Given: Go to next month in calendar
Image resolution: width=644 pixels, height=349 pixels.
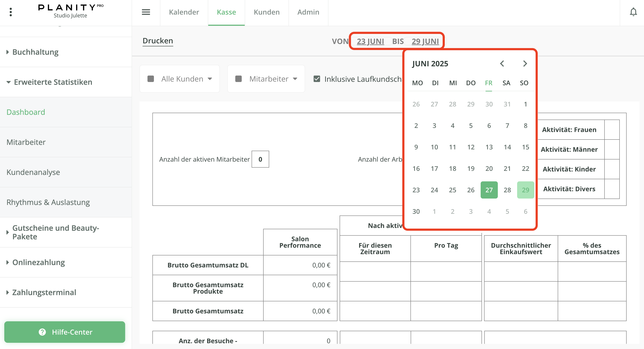Looking at the screenshot, I should coord(525,64).
